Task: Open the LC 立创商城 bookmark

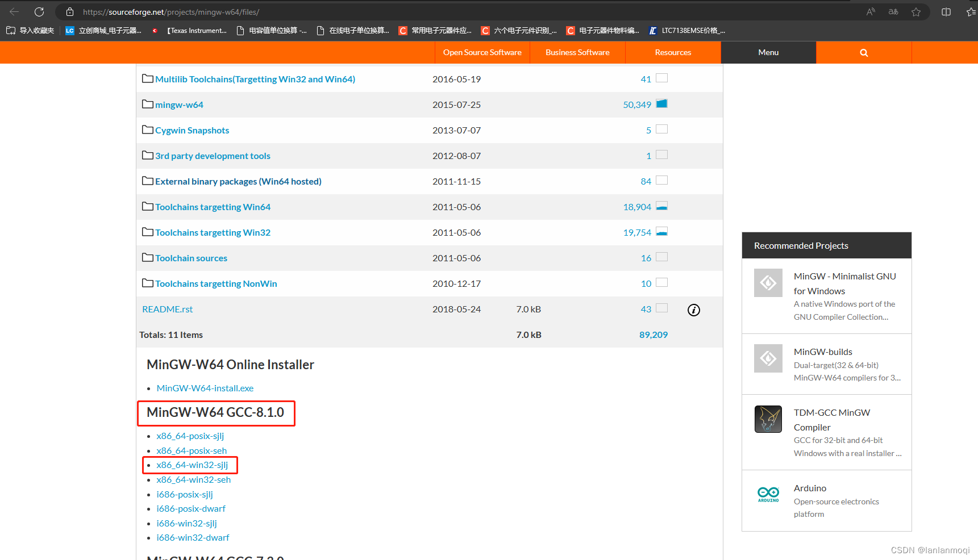Action: coord(103,31)
